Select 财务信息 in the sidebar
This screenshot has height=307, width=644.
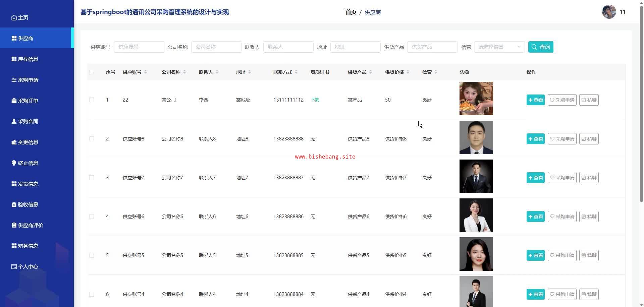(37, 246)
